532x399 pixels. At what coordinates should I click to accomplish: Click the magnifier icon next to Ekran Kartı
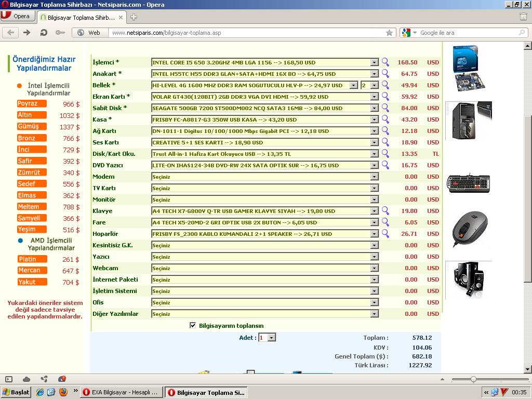[385, 96]
